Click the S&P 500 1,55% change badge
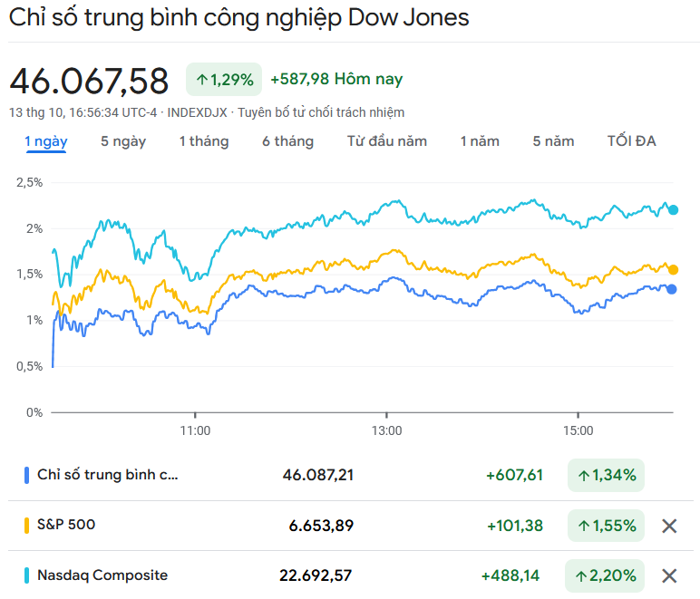The width and height of the screenshot is (700, 599). (606, 526)
